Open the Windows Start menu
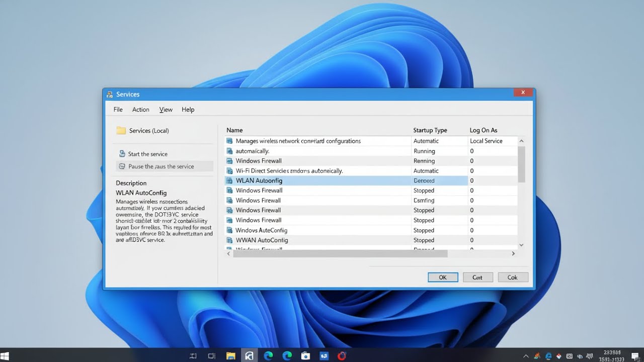The width and height of the screenshot is (644, 362). pyautogui.click(x=5, y=356)
